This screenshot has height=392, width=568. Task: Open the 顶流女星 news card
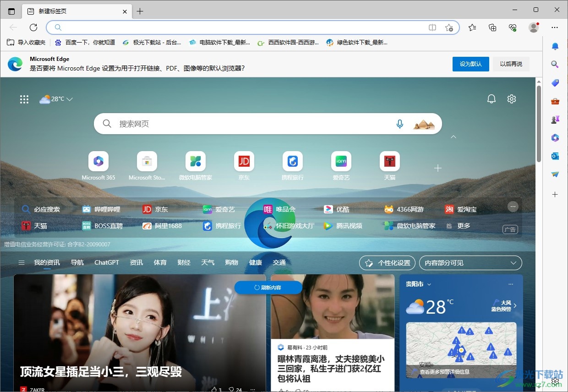pos(140,333)
